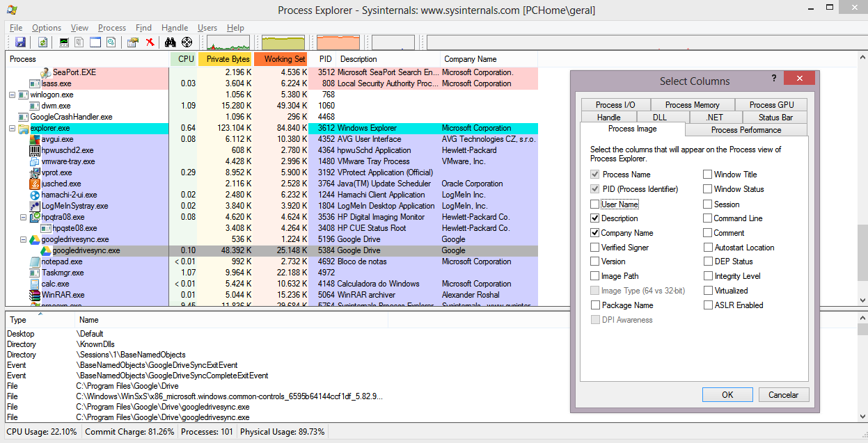Refresh the process list
Screen dimensions: 868x443
[x=43, y=42]
